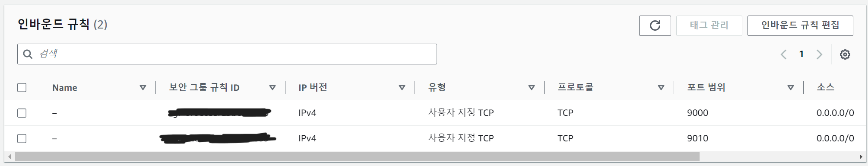Toggle the select-all header checkbox
The height and width of the screenshot is (166, 868).
tap(22, 88)
